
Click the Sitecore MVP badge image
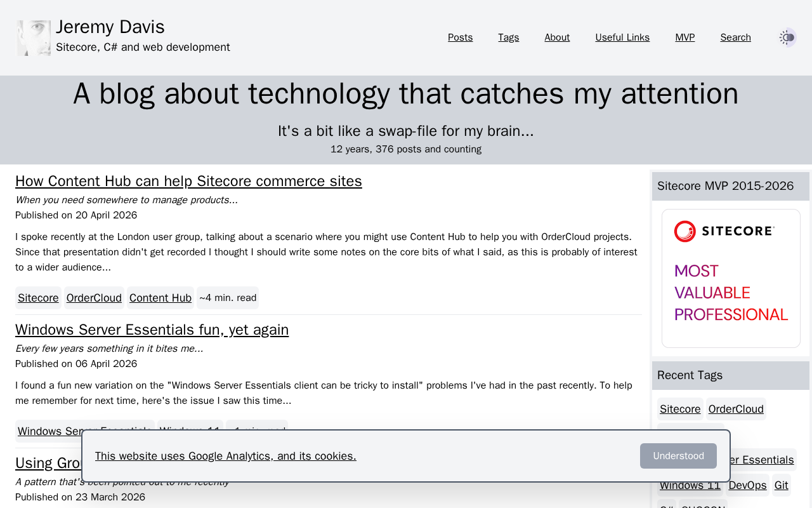(x=731, y=278)
